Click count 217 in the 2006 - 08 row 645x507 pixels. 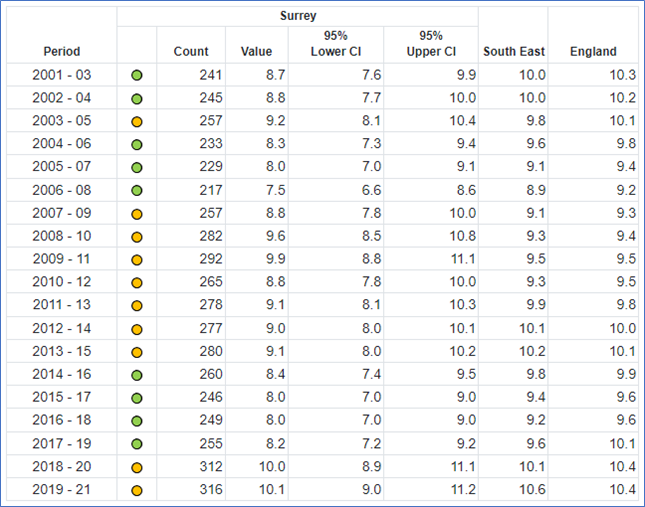pyautogui.click(x=211, y=190)
